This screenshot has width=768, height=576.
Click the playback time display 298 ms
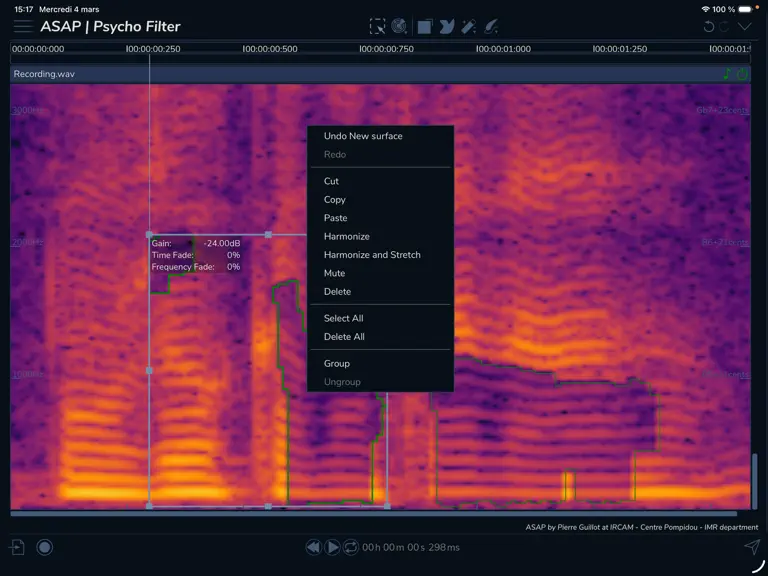pyautogui.click(x=411, y=547)
